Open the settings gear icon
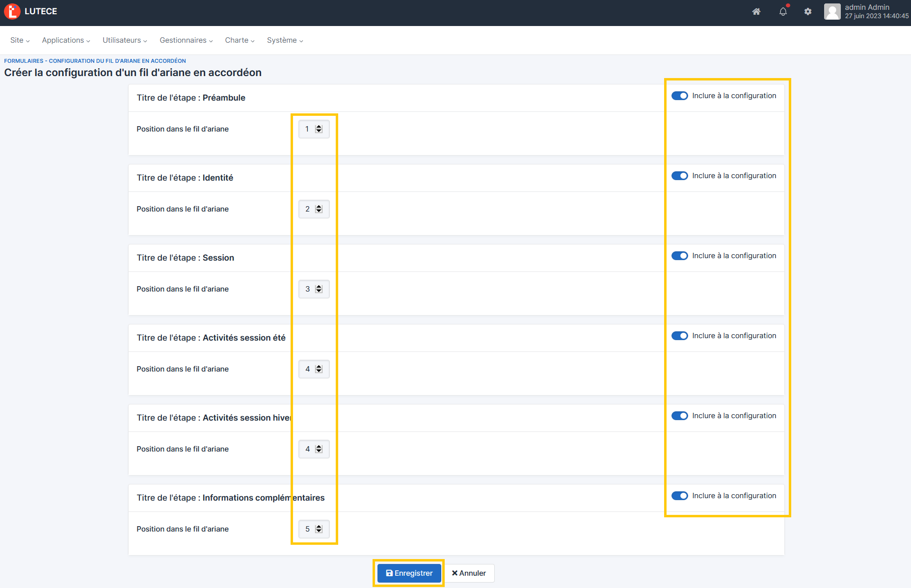The width and height of the screenshot is (911, 588). tap(808, 12)
